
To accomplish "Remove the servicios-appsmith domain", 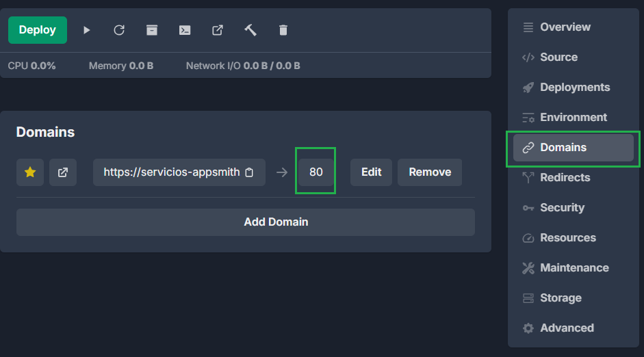I will pos(430,172).
